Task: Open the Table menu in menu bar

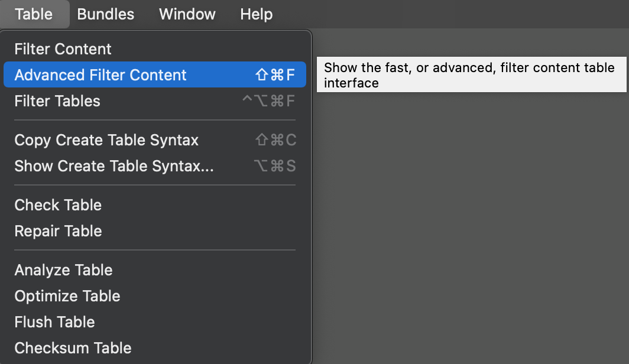Action: 34,14
